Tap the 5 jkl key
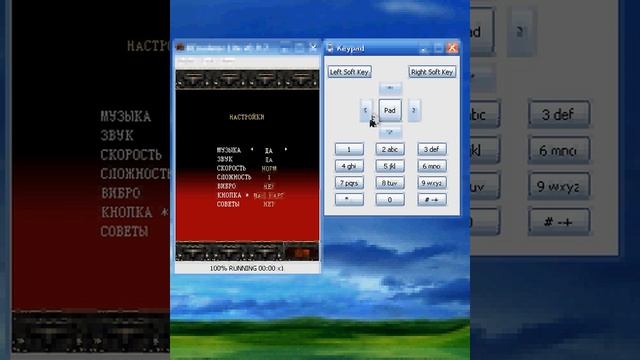This screenshot has height=360, width=640. click(x=390, y=166)
